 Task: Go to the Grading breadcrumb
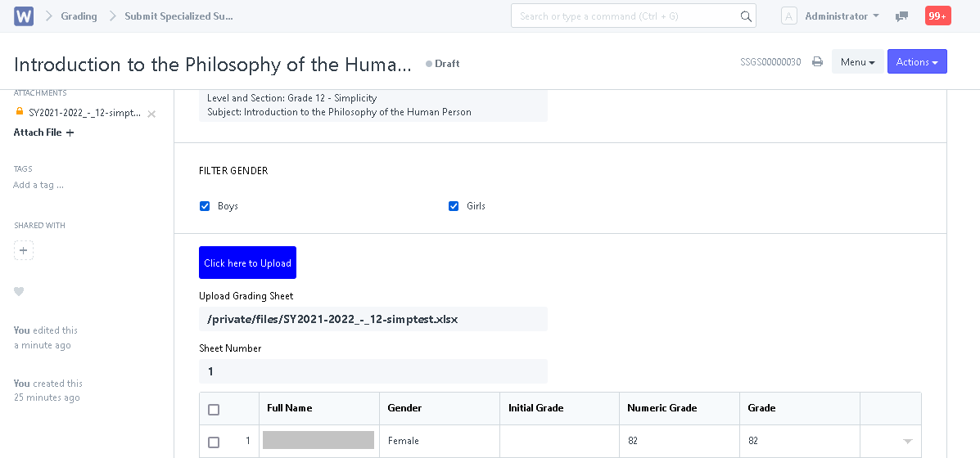[79, 16]
